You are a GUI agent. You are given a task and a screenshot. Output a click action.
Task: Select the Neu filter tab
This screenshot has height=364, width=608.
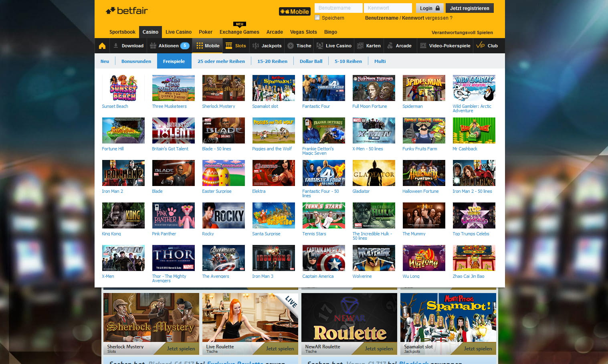tap(105, 61)
